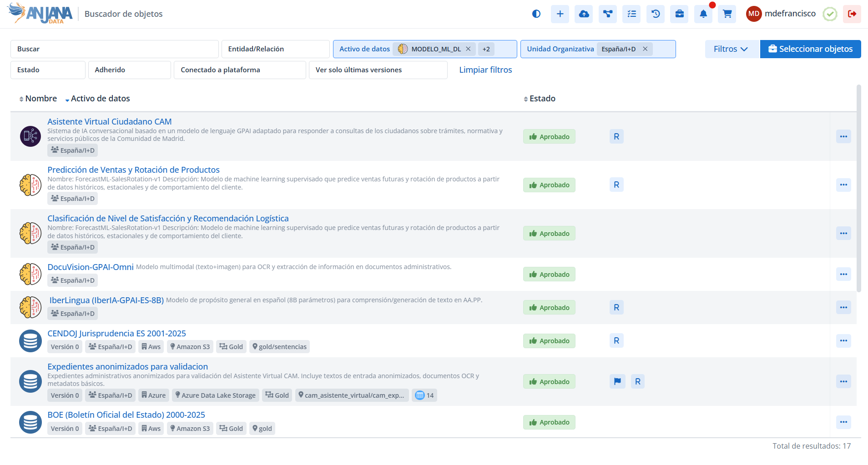This screenshot has width=868, height=465.
Task: Remove the MODELO_ML_DL filter chip
Action: tap(468, 49)
